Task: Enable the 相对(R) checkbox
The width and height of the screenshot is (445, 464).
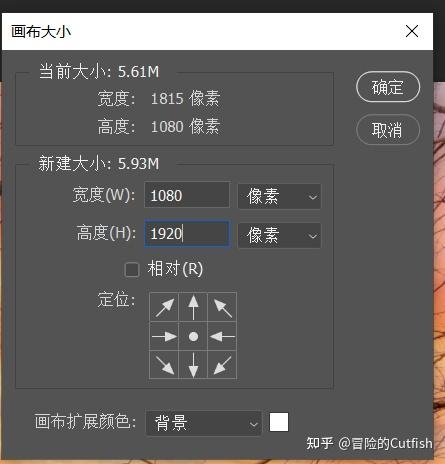Action: (x=132, y=270)
